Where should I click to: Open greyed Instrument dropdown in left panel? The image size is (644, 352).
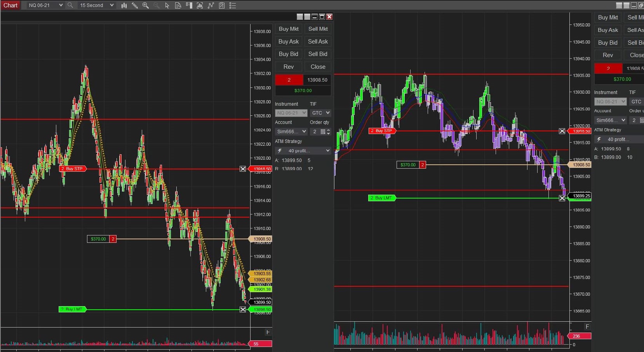point(291,113)
